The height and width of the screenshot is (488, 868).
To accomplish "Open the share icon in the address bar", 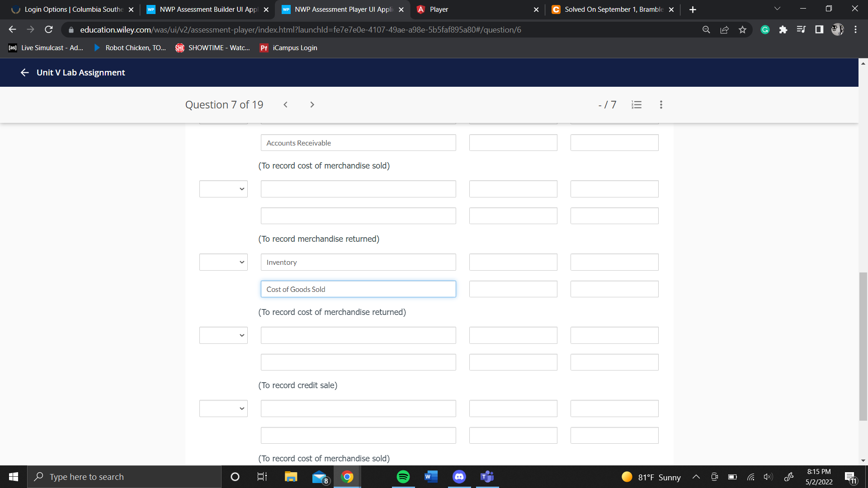I will 724,29.
